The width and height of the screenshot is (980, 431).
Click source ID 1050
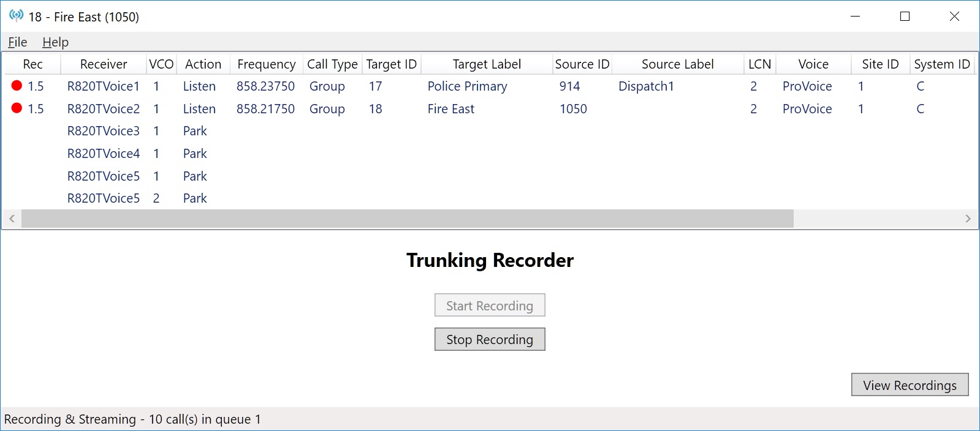pos(573,109)
